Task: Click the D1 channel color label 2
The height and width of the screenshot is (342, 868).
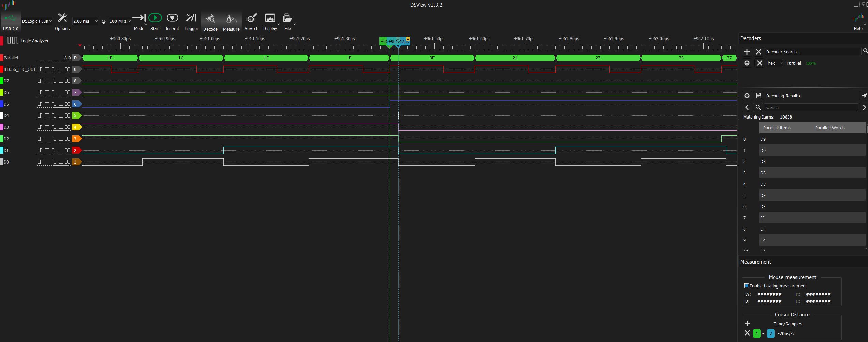Action: pyautogui.click(x=76, y=150)
